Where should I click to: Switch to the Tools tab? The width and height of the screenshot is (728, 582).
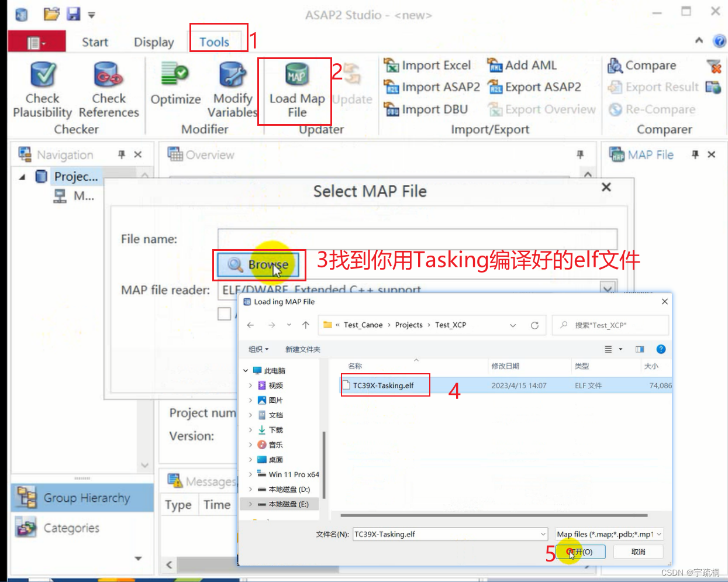tap(214, 42)
